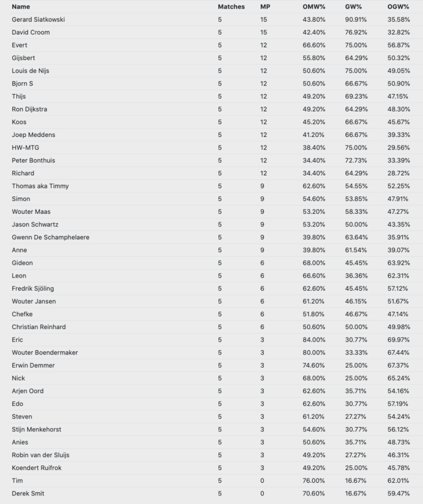Click the OMW% column header
Viewport: 423px width, 504px height.
click(x=314, y=7)
